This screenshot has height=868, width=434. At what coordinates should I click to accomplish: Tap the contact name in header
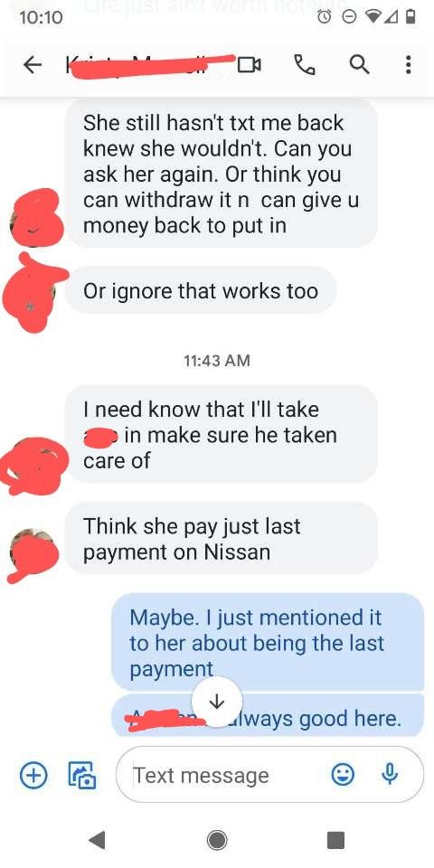[x=149, y=66]
